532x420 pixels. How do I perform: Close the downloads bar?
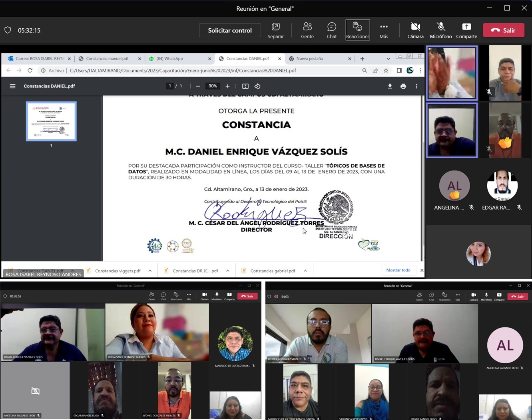[422, 271]
